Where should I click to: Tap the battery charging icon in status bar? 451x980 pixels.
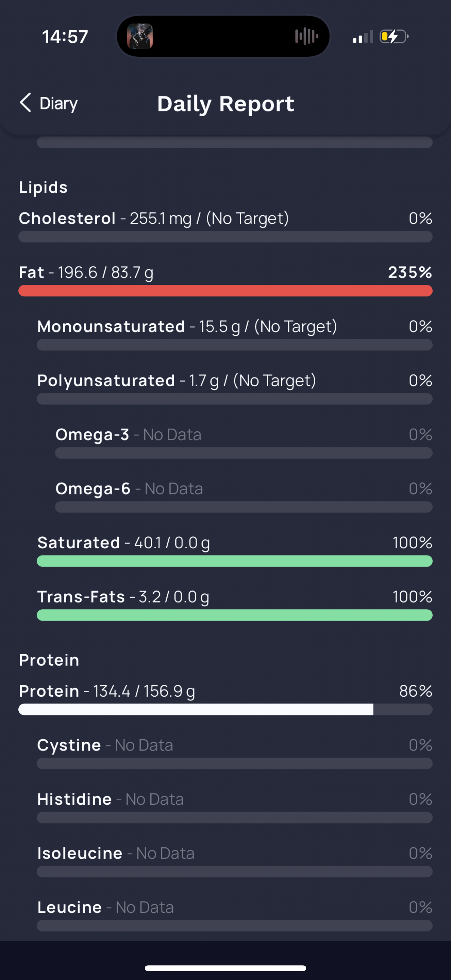[394, 37]
